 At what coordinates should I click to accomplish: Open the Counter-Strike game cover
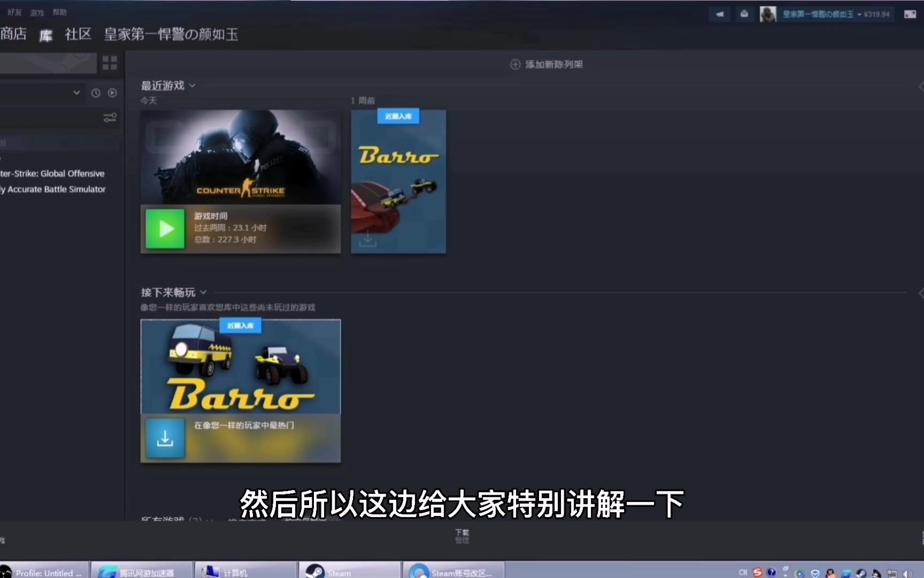[241, 157]
